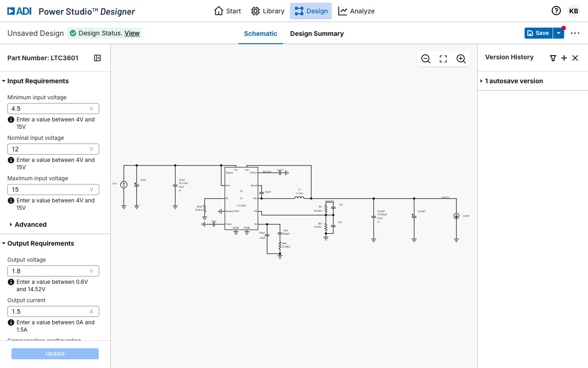The height and width of the screenshot is (368, 588).
Task: Edit the Output current field
Action: pos(53,311)
